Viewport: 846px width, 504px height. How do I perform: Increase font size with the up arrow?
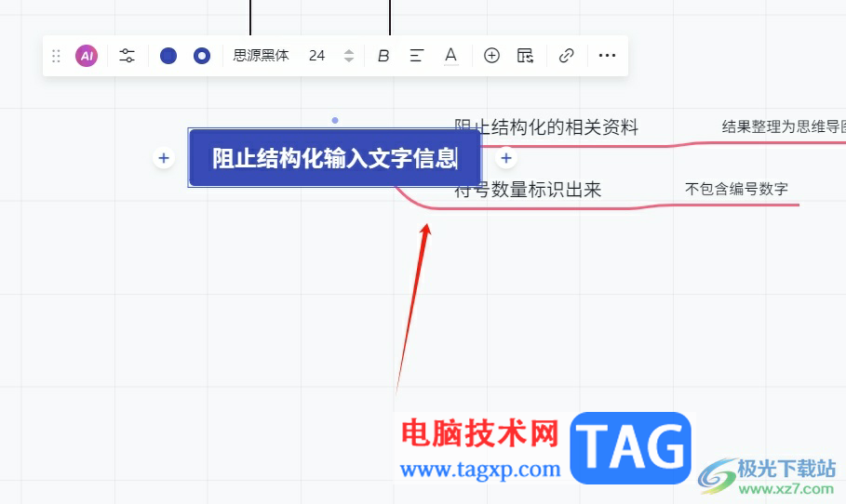click(349, 51)
